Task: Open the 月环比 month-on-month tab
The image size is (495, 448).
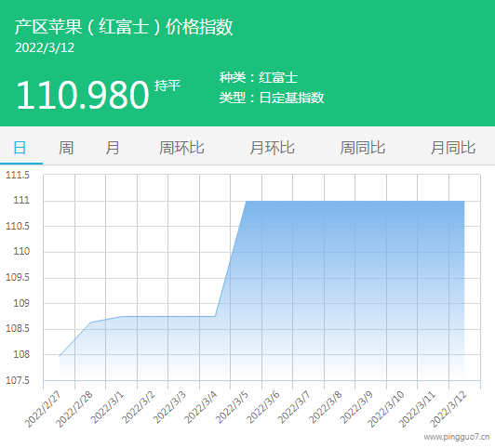Action: point(272,148)
